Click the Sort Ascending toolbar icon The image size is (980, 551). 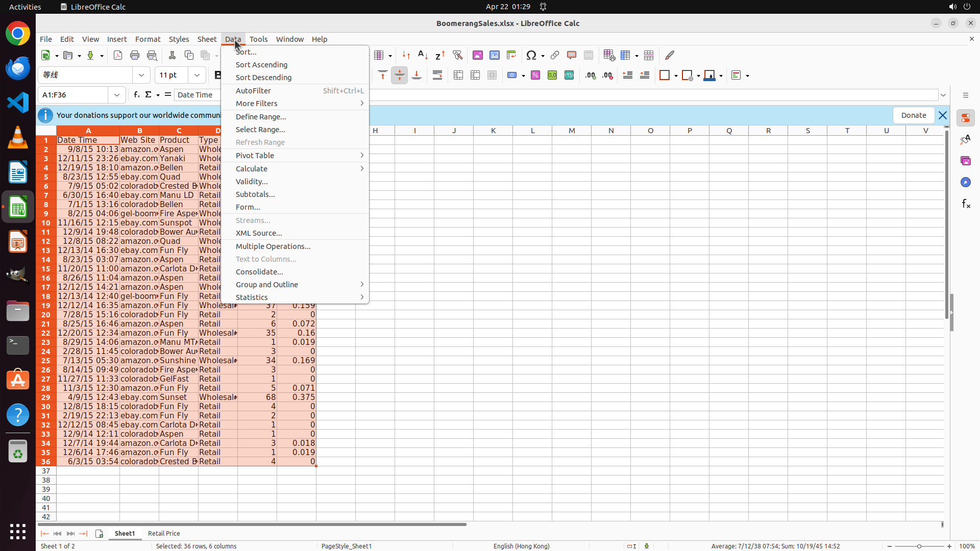pos(423,55)
